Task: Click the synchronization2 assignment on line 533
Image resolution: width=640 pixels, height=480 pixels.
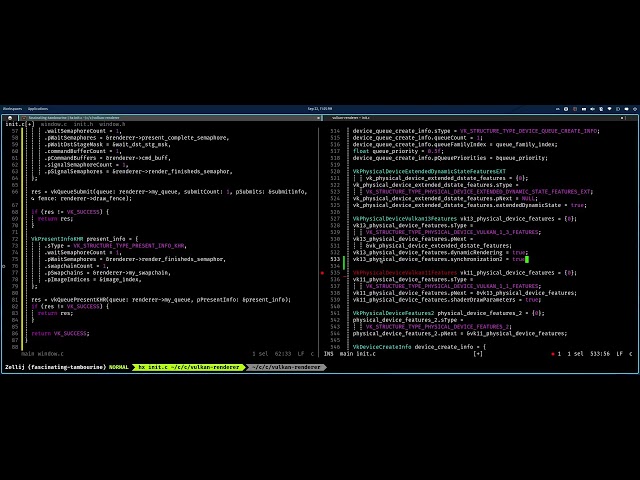Action: coord(439,260)
